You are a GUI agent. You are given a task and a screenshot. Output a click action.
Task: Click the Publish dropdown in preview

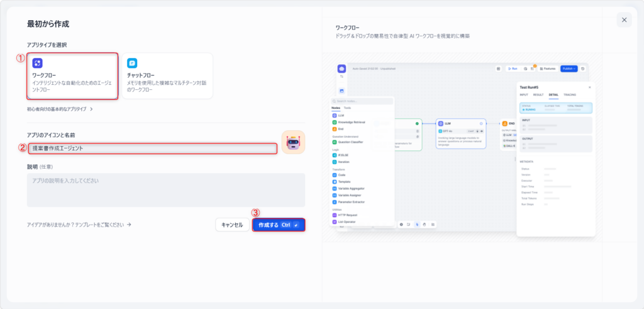click(x=568, y=69)
